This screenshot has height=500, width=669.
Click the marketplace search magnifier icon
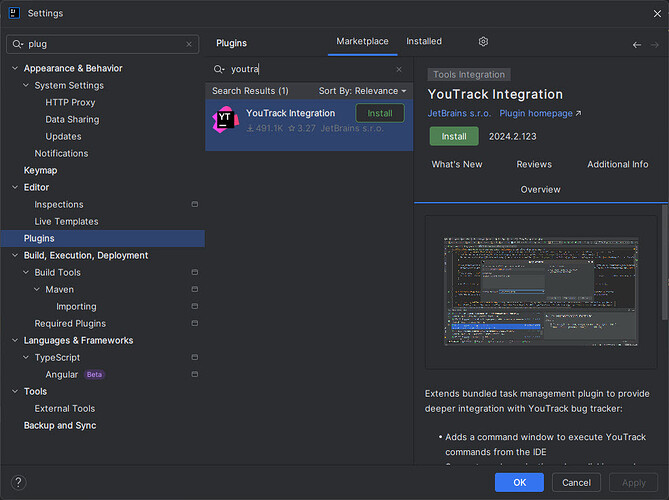[x=219, y=70]
